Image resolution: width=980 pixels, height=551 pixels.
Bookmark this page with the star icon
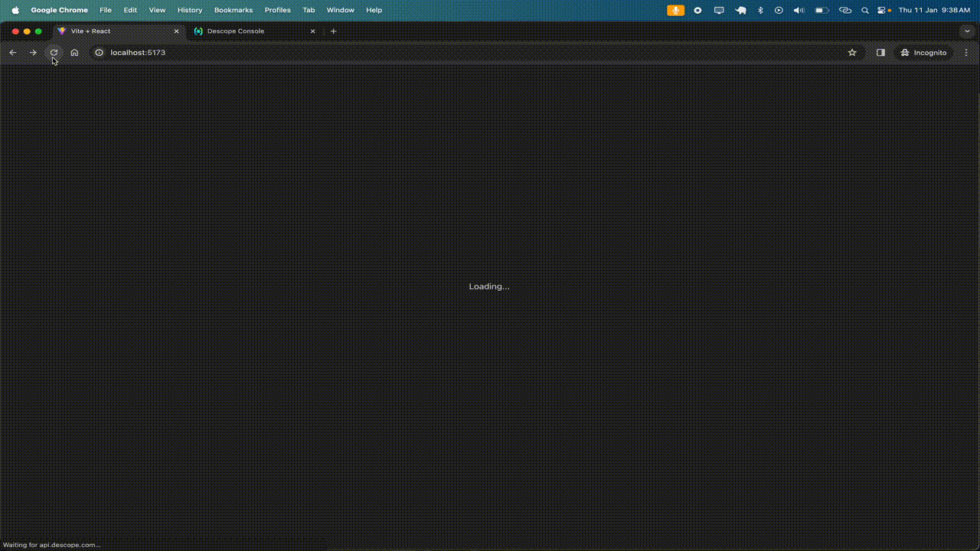[x=852, y=53]
